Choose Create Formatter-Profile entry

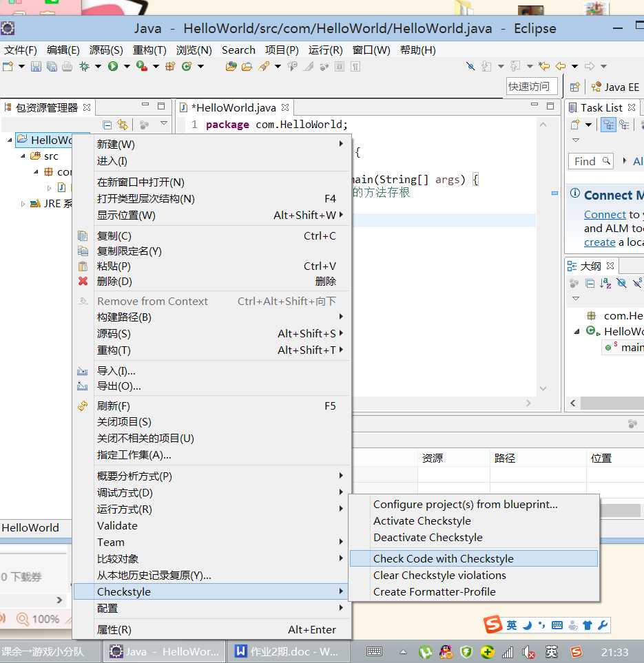(x=473, y=591)
